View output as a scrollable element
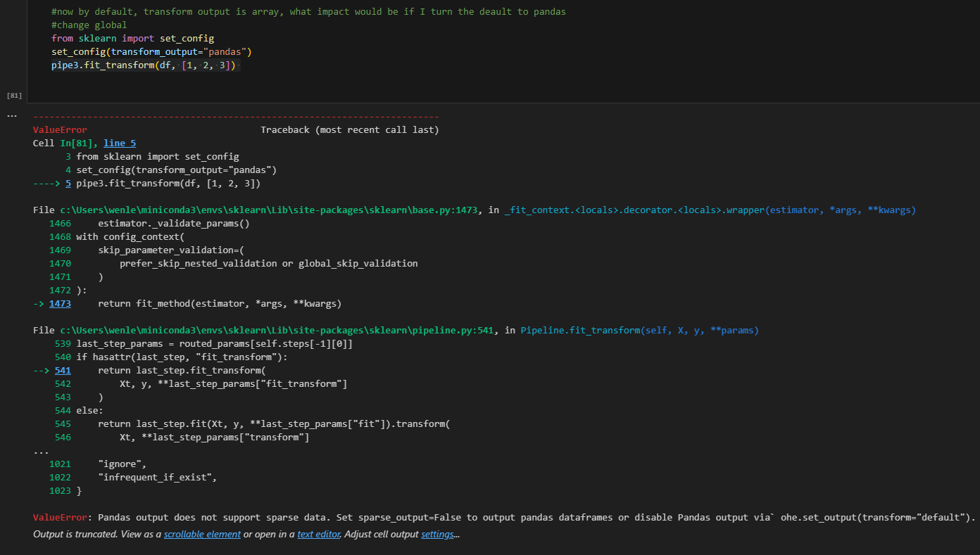 pyautogui.click(x=202, y=535)
